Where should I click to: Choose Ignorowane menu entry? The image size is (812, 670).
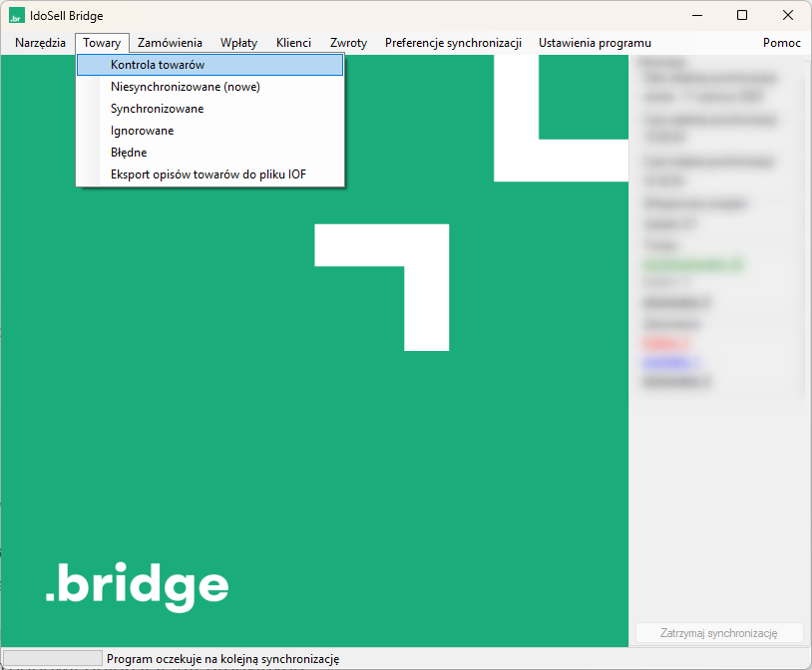(209, 131)
